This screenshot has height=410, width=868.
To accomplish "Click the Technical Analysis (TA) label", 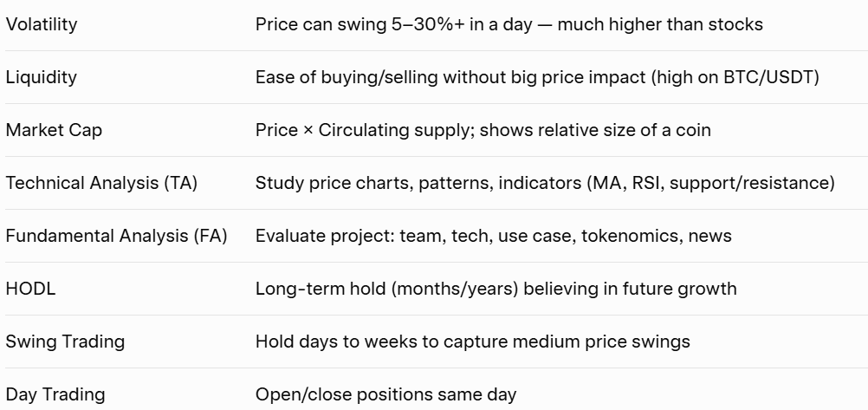I will [101, 183].
